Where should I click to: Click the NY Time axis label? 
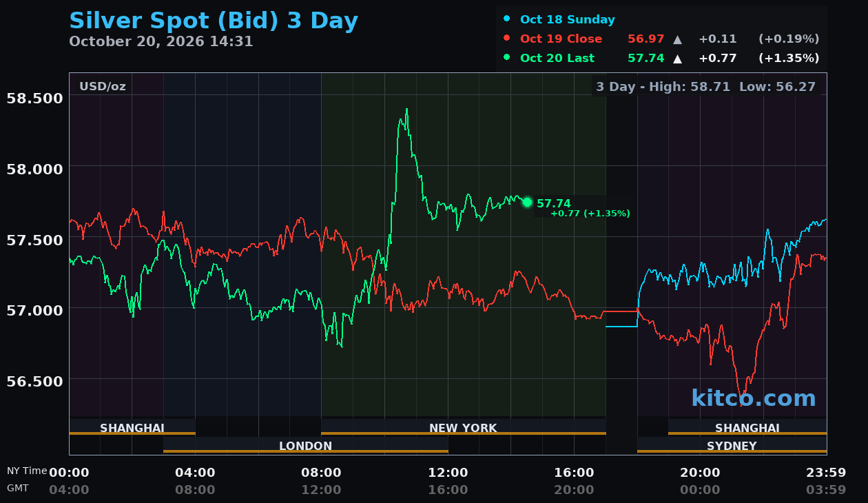(x=27, y=471)
